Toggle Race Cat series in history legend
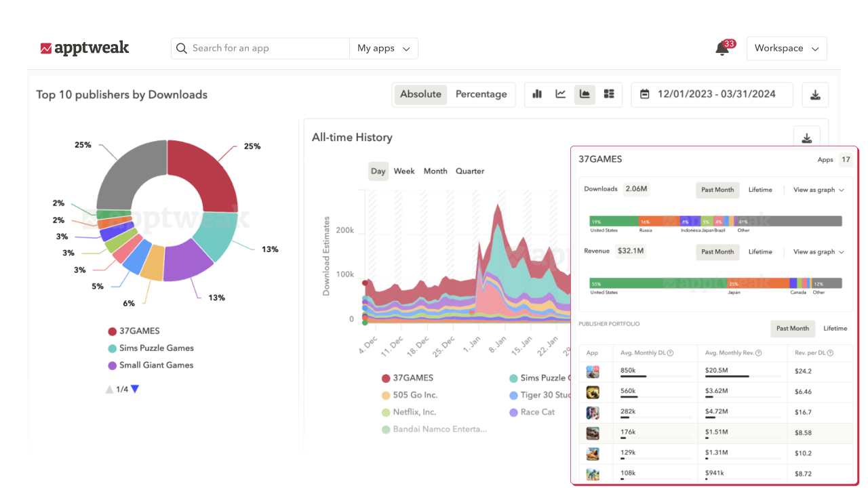Viewport: 868px width, 496px height. (532, 412)
